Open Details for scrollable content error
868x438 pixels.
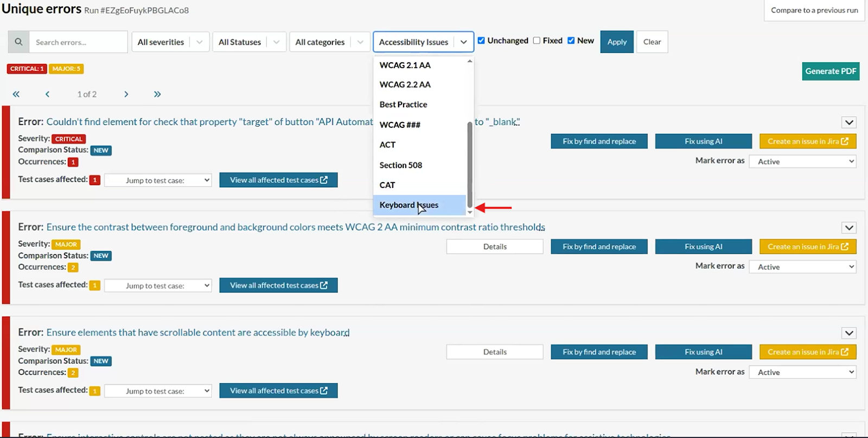[x=495, y=352]
